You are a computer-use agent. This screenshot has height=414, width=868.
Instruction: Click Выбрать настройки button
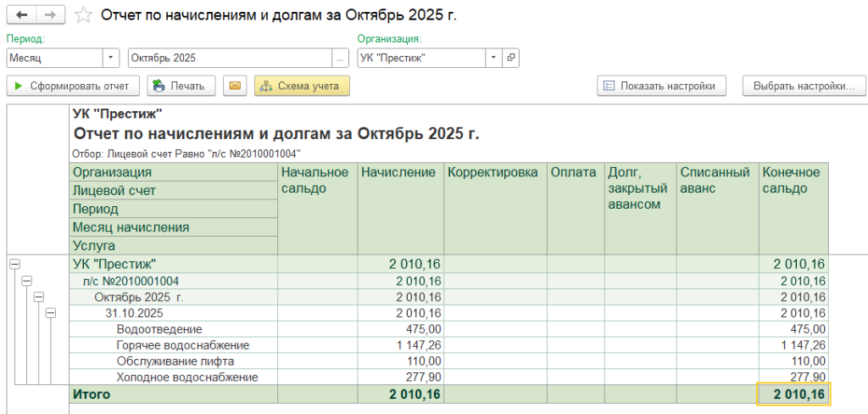click(x=804, y=86)
